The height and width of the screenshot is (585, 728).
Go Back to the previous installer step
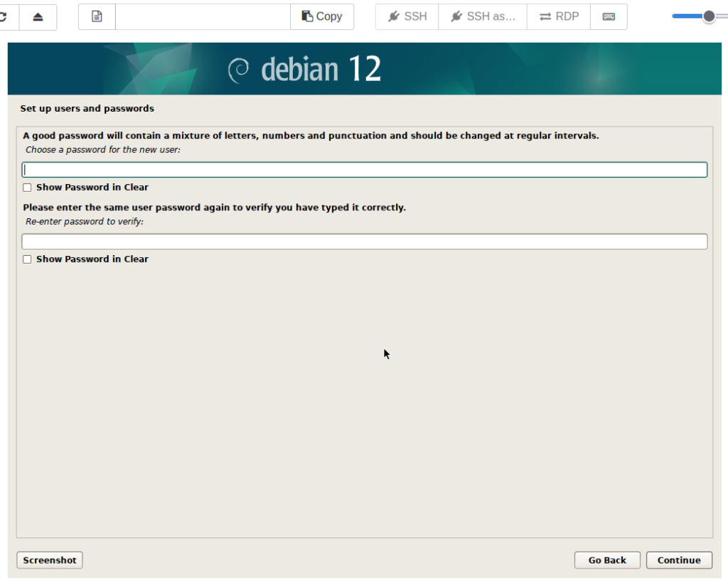[607, 560]
